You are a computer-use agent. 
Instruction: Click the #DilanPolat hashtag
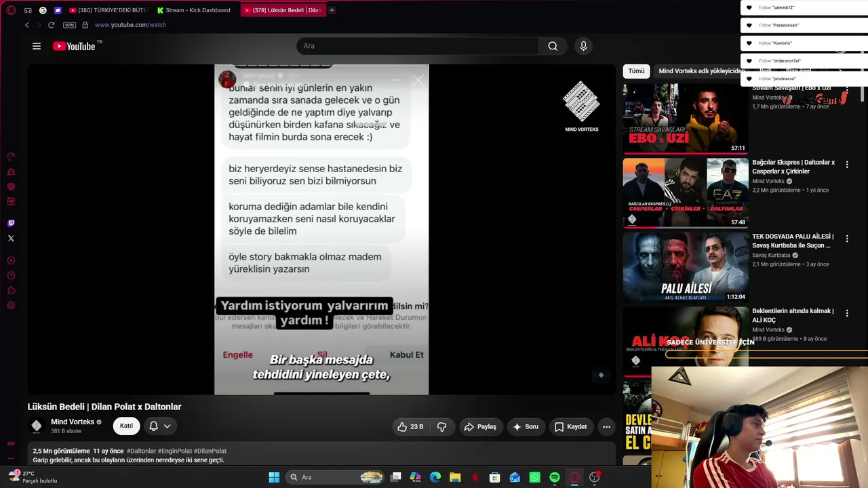[210, 451]
